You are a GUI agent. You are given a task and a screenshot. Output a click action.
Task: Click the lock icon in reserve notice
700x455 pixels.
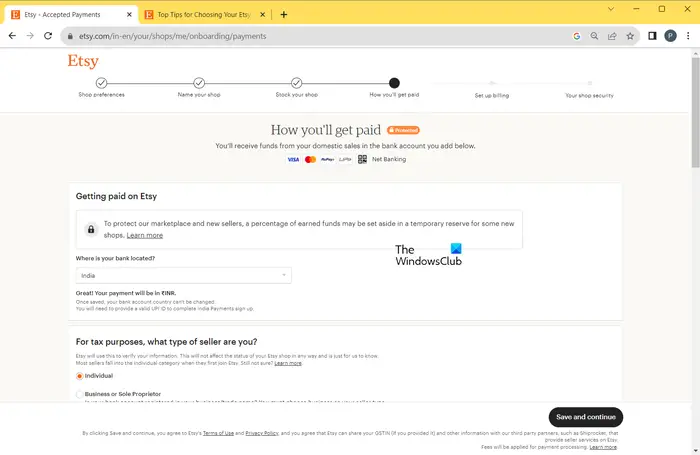[91, 230]
